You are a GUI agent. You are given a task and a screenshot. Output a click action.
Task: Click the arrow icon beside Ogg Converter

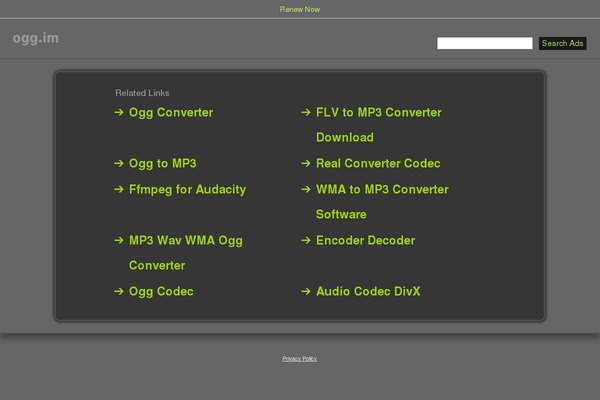click(x=119, y=112)
